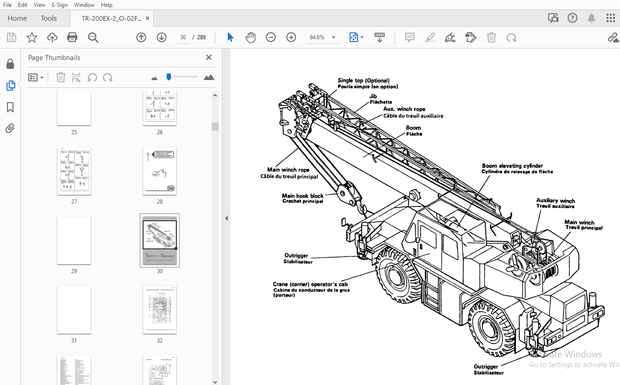
Task: Rotate pages counterclockwise in thumbnails panel
Action: pos(92,77)
